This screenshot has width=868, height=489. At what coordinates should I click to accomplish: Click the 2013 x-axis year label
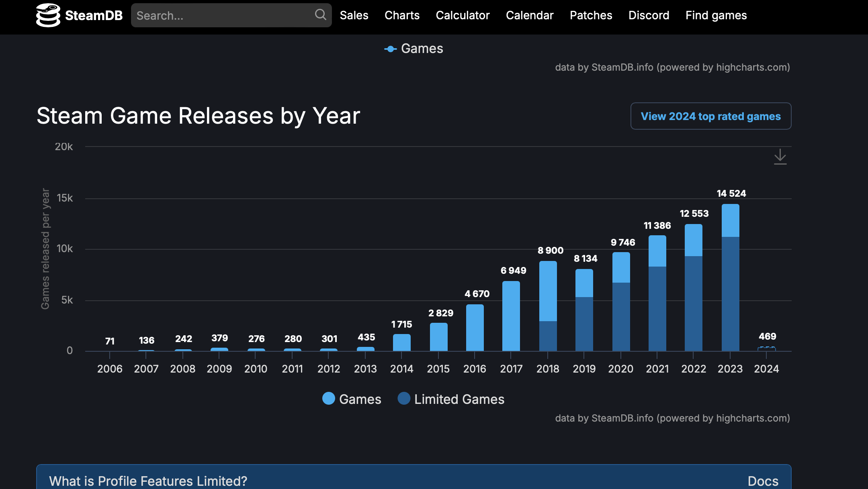(365, 369)
